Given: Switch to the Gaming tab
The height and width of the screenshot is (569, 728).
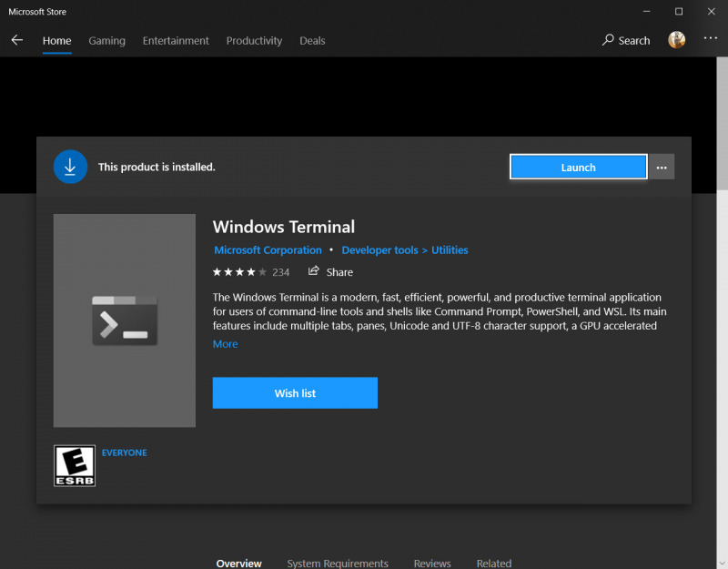Looking at the screenshot, I should 106,41.
